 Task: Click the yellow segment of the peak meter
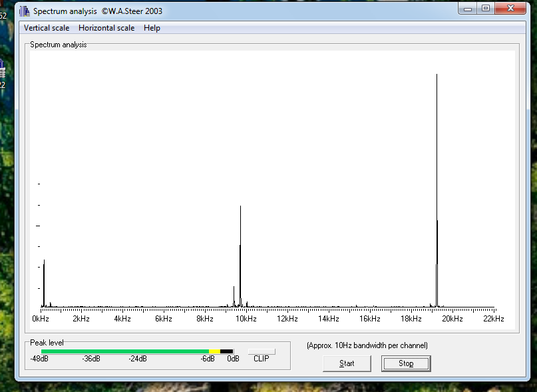pos(214,351)
